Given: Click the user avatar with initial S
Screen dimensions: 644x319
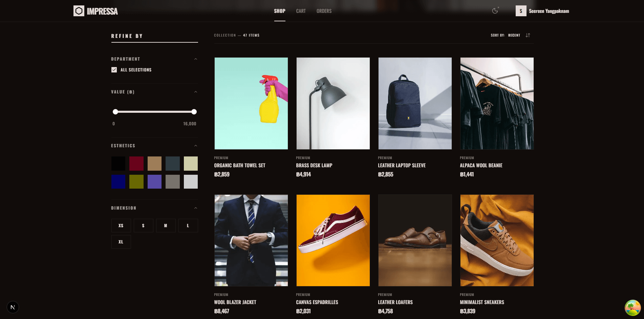Looking at the screenshot, I should pyautogui.click(x=520, y=11).
